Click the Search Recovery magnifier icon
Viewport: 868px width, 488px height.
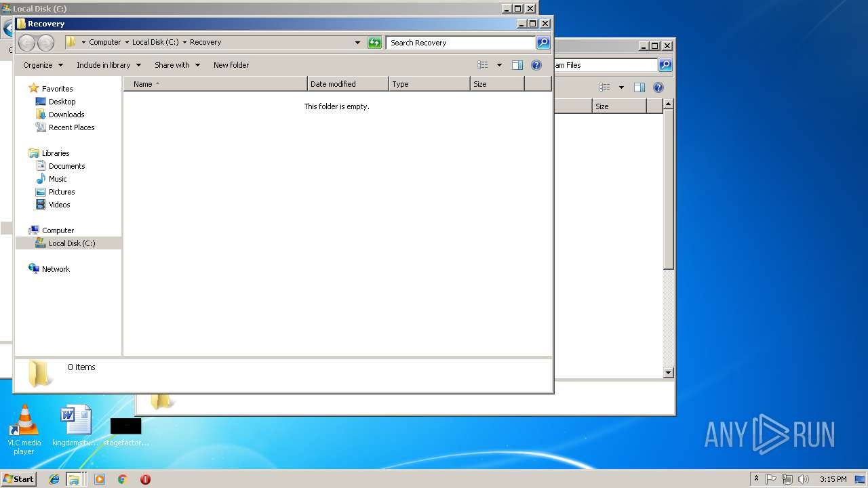click(543, 43)
